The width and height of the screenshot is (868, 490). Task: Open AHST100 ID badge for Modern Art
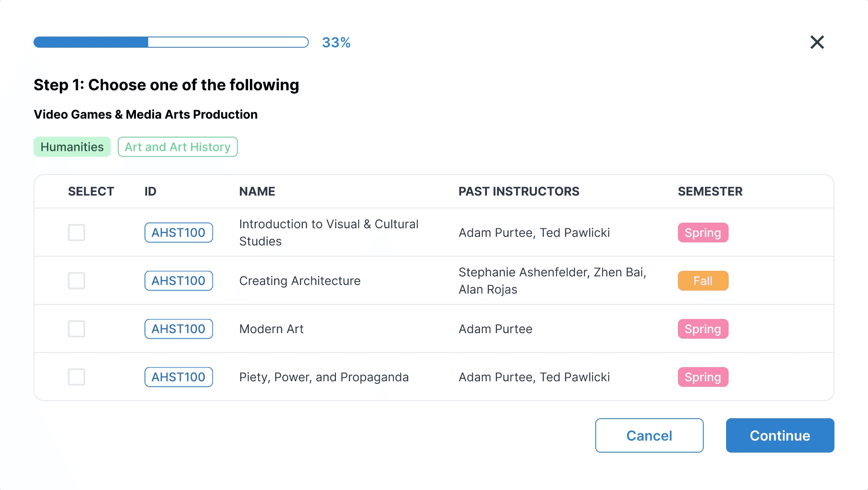click(179, 329)
